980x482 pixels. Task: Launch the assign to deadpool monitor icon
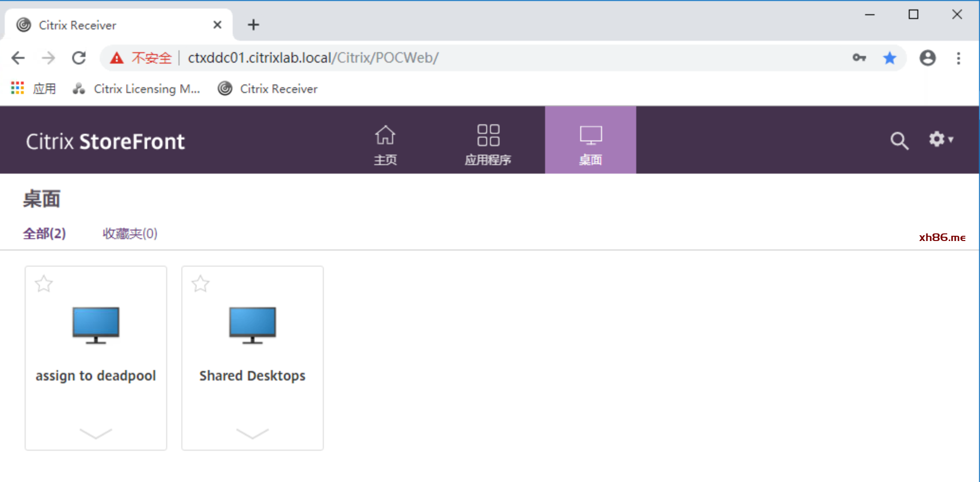point(96,325)
